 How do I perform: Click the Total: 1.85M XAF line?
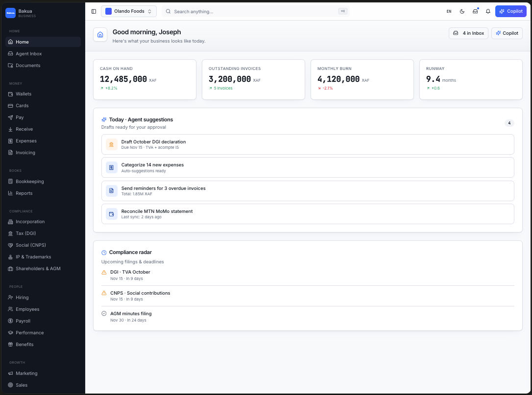pos(137,194)
